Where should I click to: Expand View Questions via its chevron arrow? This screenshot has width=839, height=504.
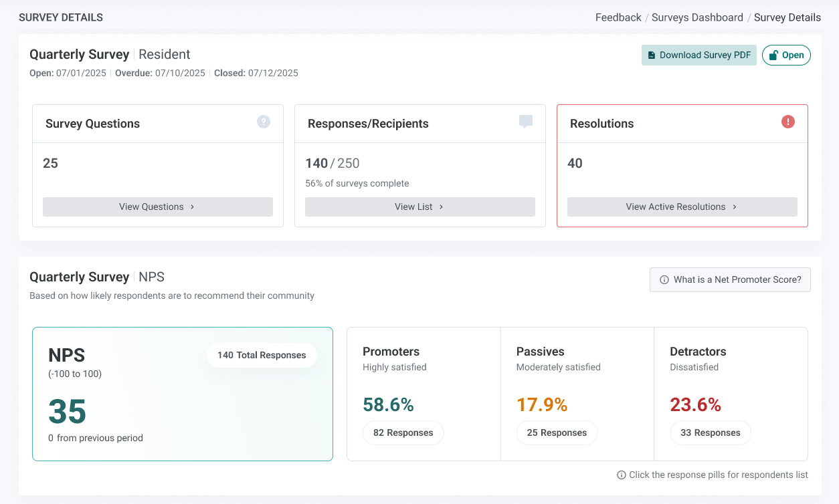pos(192,207)
